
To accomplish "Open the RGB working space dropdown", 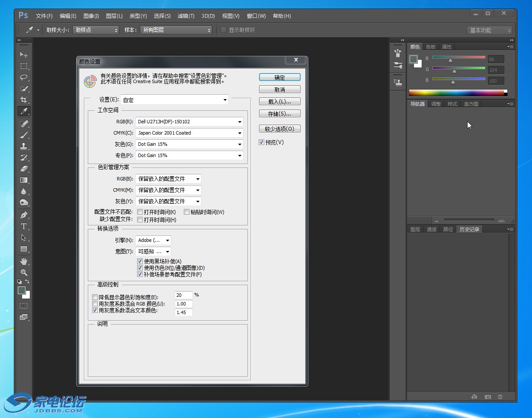I will click(x=189, y=122).
